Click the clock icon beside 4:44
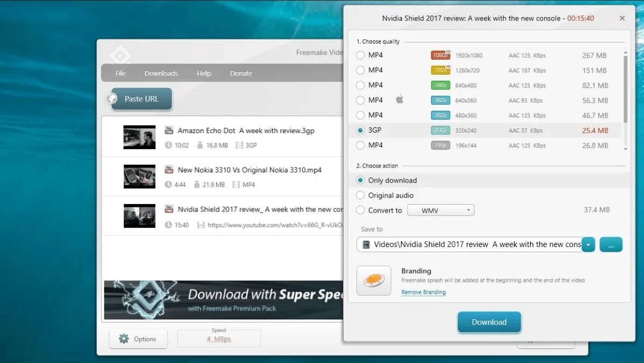Screen dimensions: 644x363 [x=168, y=185]
